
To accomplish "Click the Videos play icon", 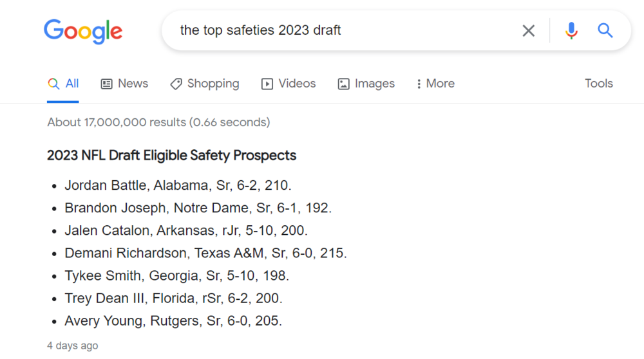I will pyautogui.click(x=267, y=84).
